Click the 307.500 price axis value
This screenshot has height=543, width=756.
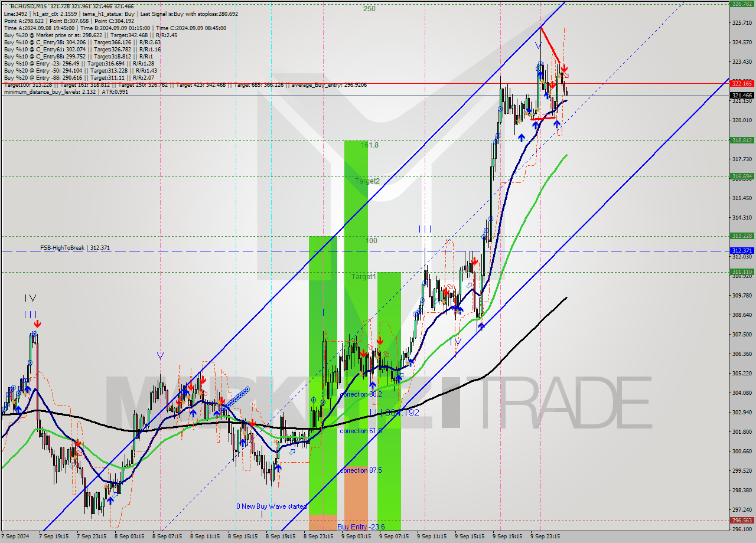tap(742, 335)
